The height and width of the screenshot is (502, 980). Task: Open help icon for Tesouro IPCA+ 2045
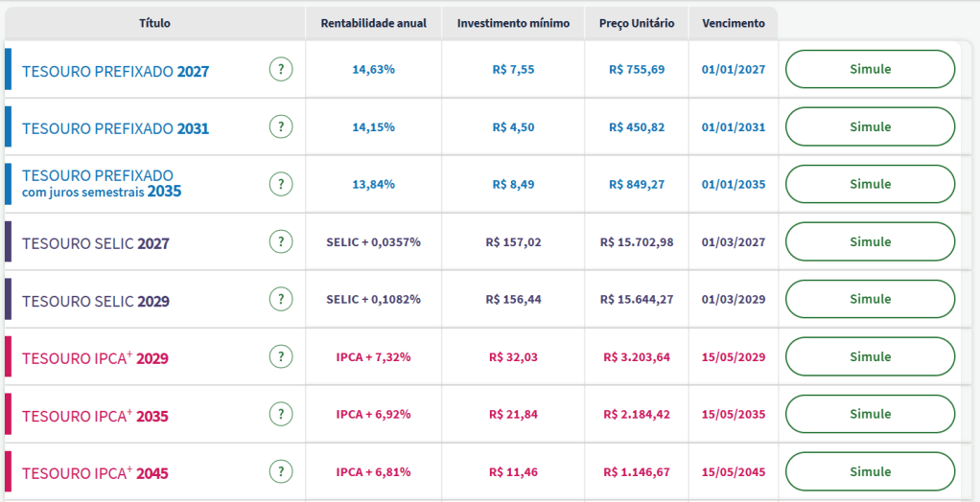coord(280,471)
